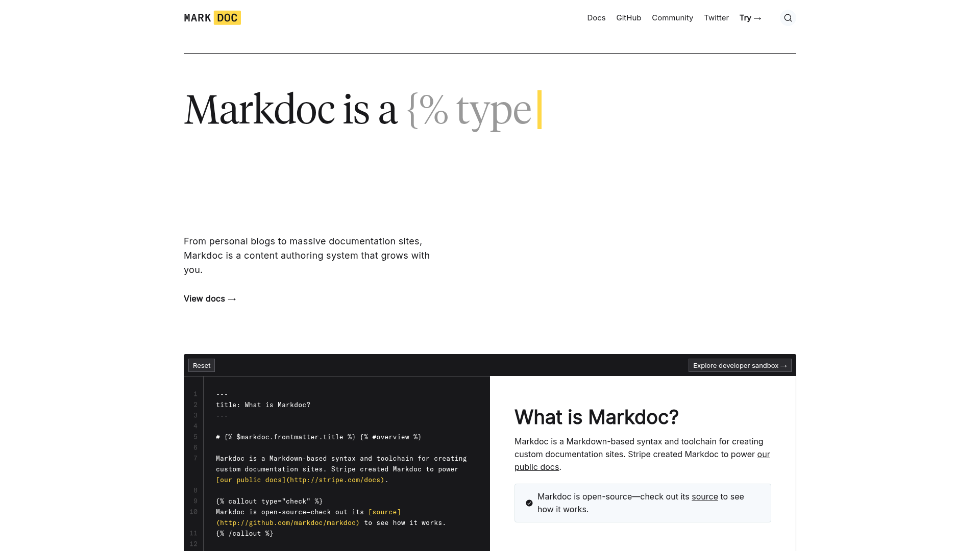Click line number 7 in gutter
This screenshot has height=551, width=980.
tap(195, 459)
